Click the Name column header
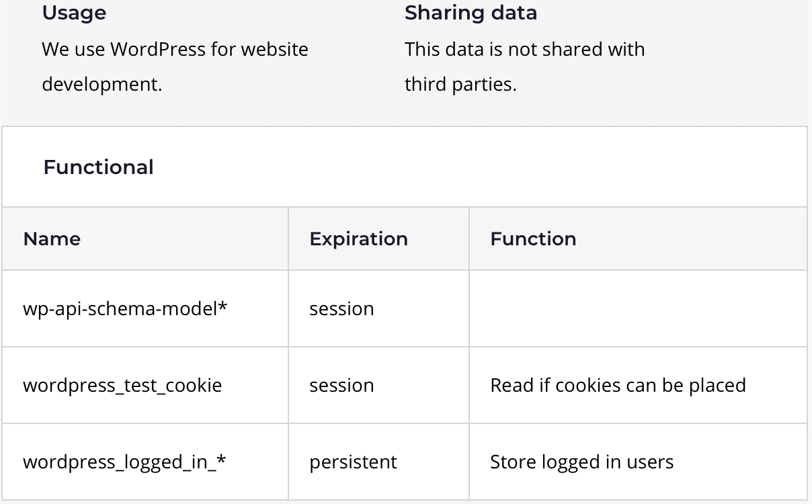Screen dimensions: 812x504 click(52, 239)
